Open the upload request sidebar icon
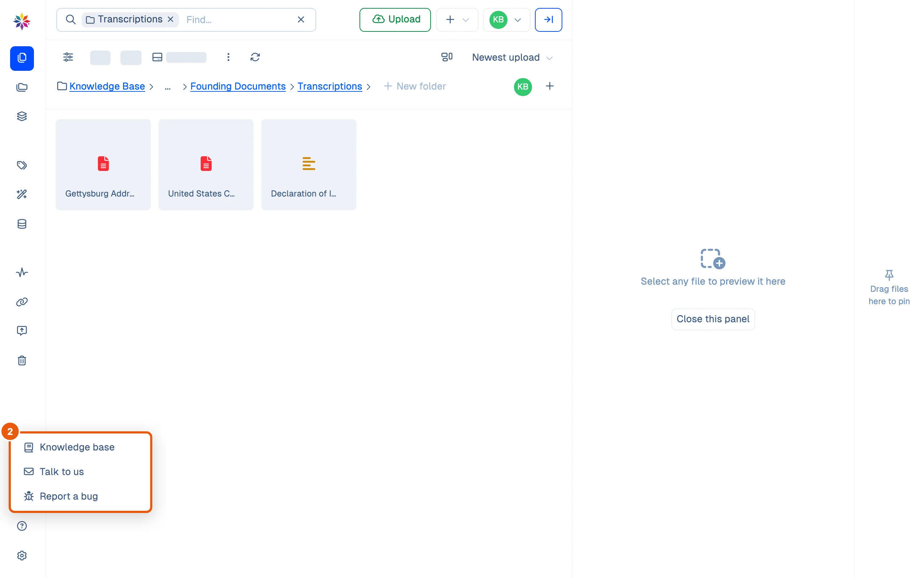924x578 pixels. tap(22, 330)
